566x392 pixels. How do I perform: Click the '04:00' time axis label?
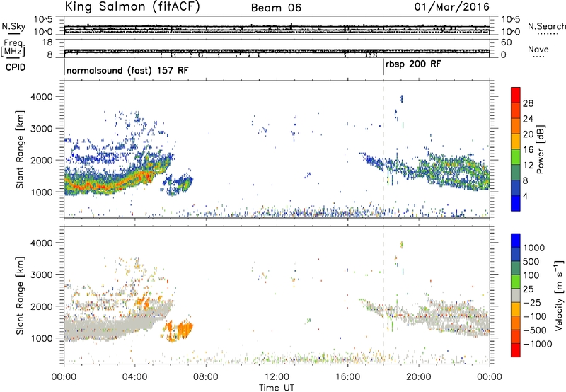pyautogui.click(x=135, y=377)
